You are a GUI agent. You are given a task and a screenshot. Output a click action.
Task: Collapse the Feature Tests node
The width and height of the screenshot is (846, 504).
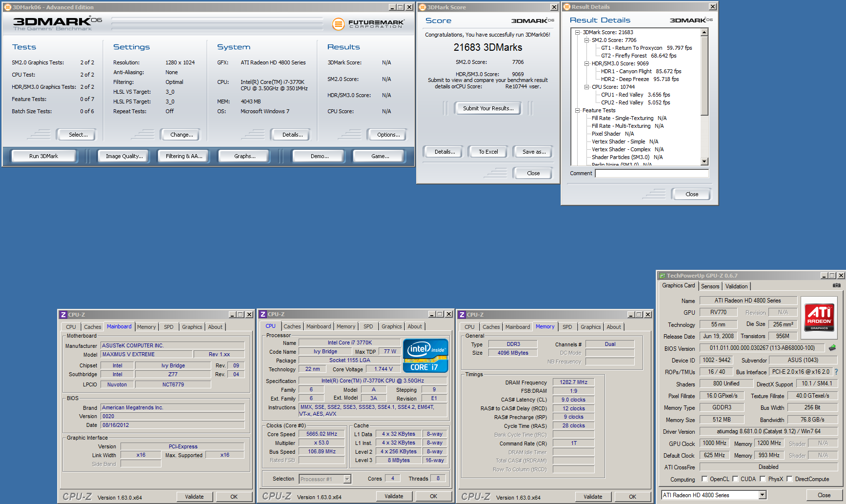tap(578, 110)
